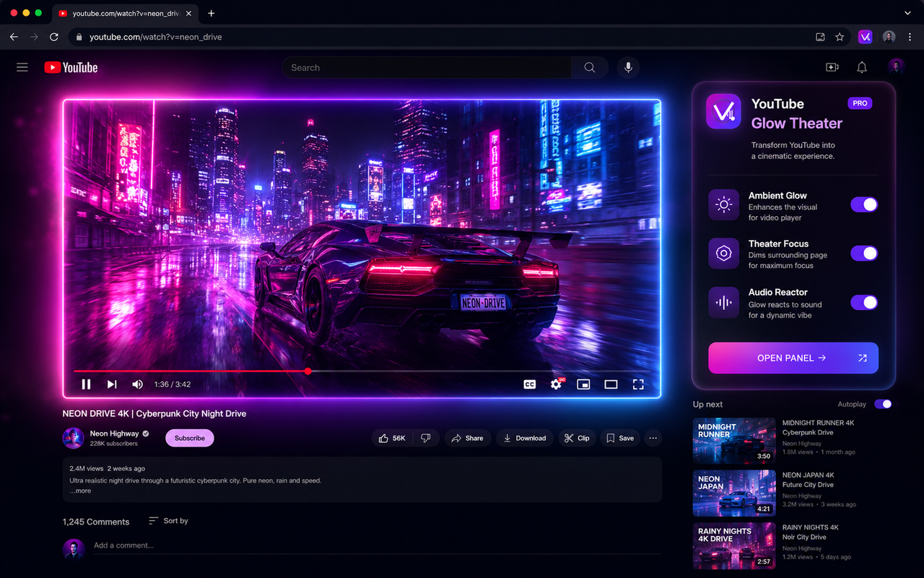Select the youtube.com watch tab
924x578 pixels.
click(126, 14)
